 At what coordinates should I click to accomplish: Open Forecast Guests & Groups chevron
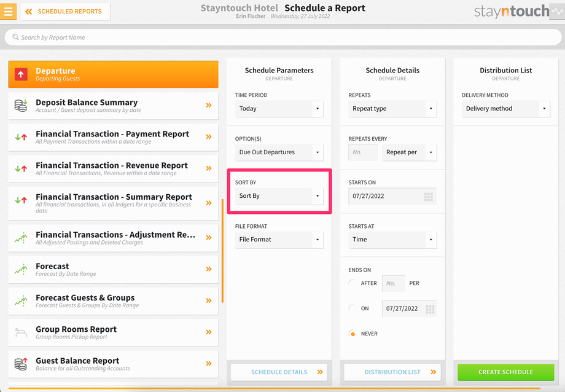coord(209,300)
